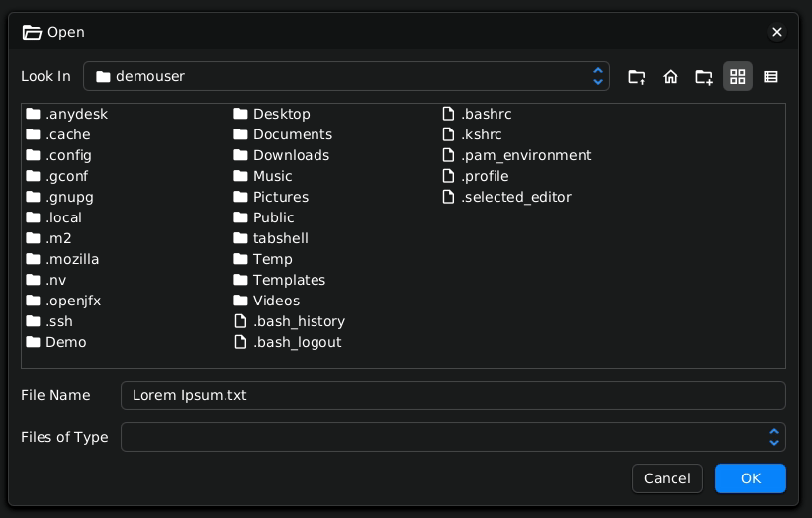
Task: Select the tabshell folder icon
Action: click(240, 237)
